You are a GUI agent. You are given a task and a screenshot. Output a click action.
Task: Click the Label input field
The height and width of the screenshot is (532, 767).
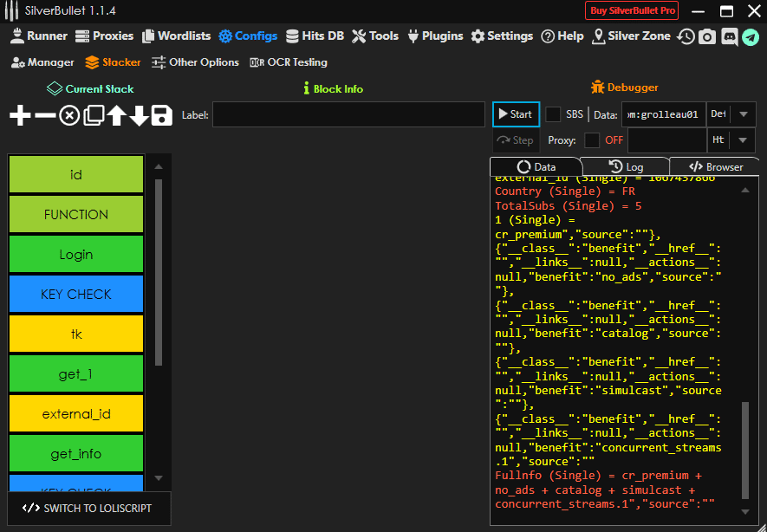[x=348, y=115]
